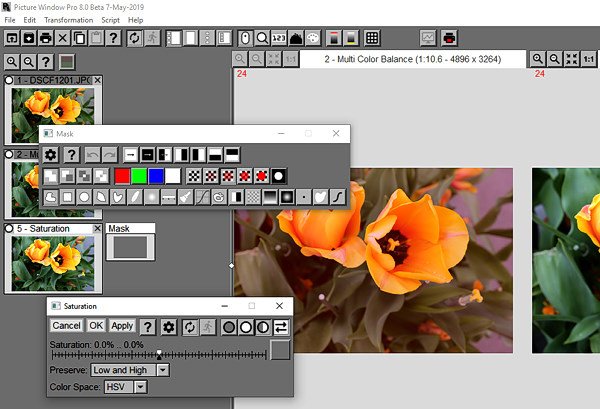
Task: Toggle the swap arrows button in Saturation
Action: pyautogui.click(x=281, y=327)
